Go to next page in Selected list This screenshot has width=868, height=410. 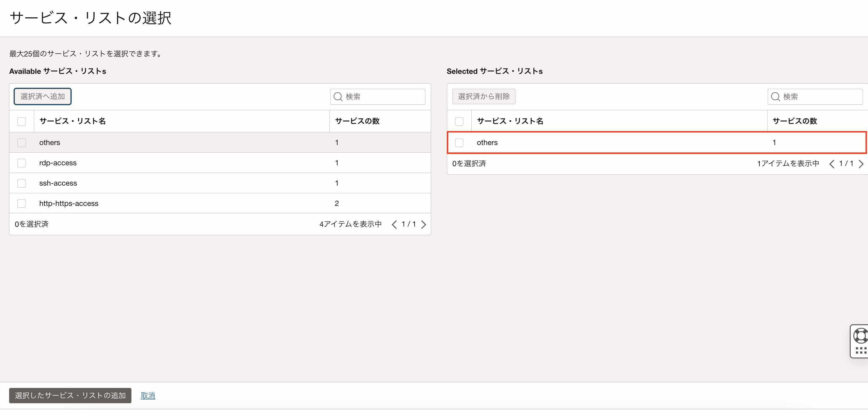[x=861, y=164]
